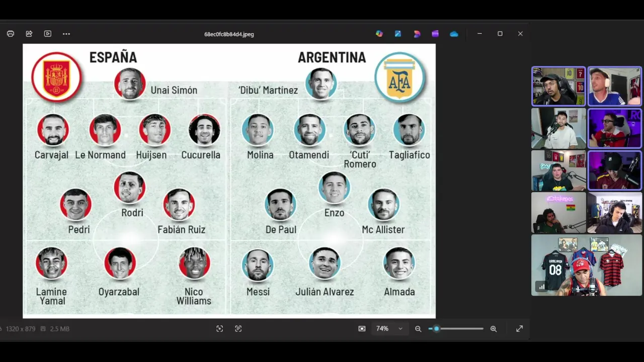The height and width of the screenshot is (362, 644).
Task: Click Julián Alvarez's portrait
Action: [x=325, y=263]
